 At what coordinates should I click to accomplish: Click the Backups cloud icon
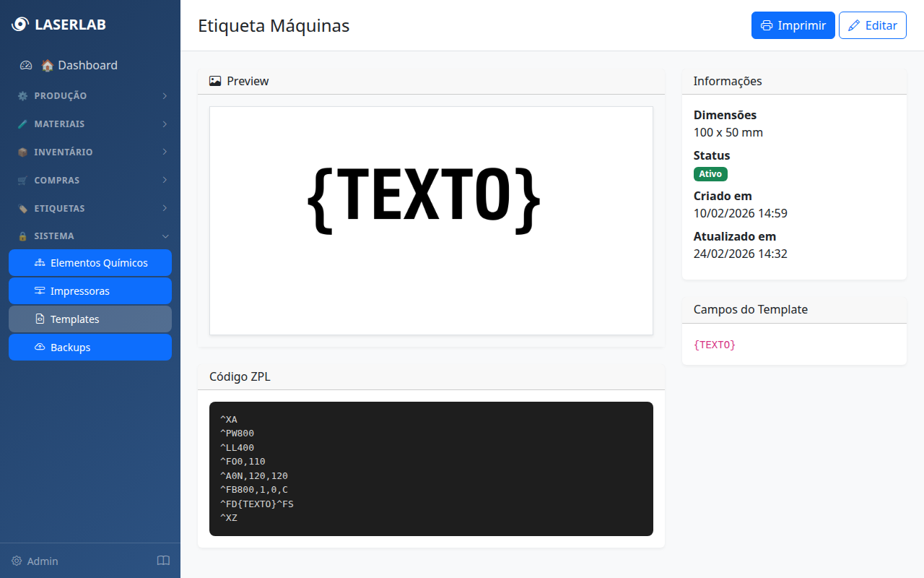point(40,348)
